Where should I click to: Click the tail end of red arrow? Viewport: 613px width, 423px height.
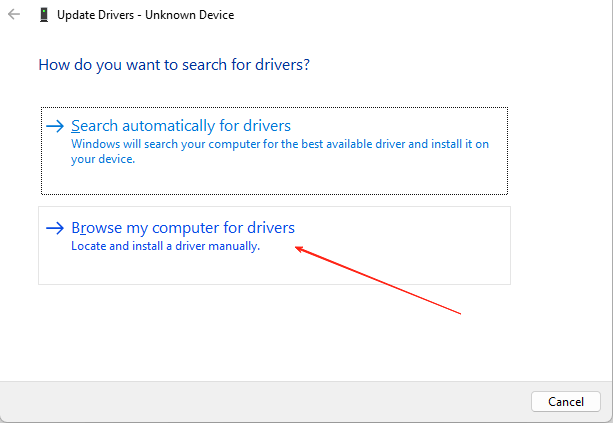point(459,314)
